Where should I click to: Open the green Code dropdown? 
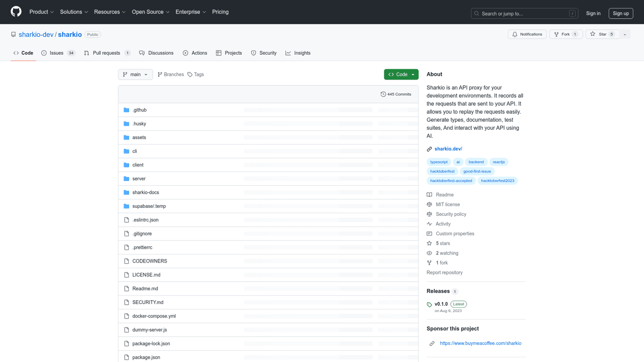[401, 74]
